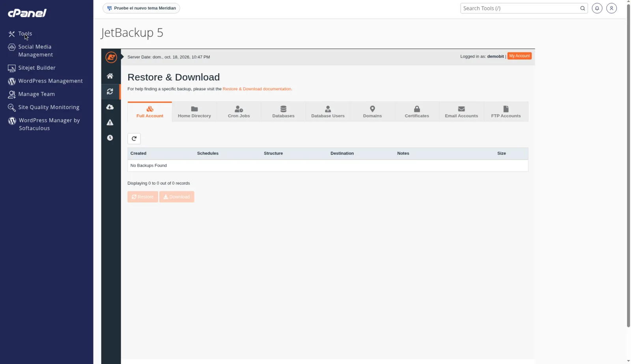Click the My Account button
The height and width of the screenshot is (364, 631).
click(x=519, y=56)
